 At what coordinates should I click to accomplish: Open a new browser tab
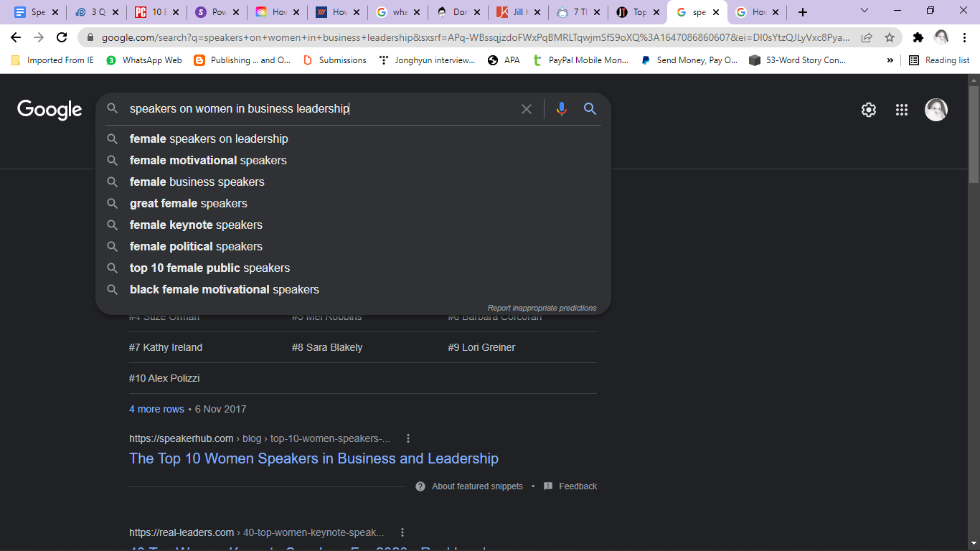(x=803, y=12)
